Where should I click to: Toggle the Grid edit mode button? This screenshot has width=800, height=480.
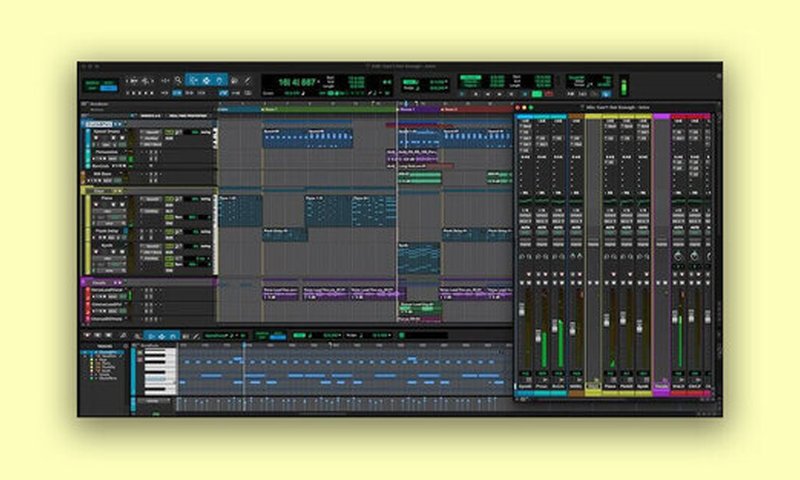[x=109, y=88]
